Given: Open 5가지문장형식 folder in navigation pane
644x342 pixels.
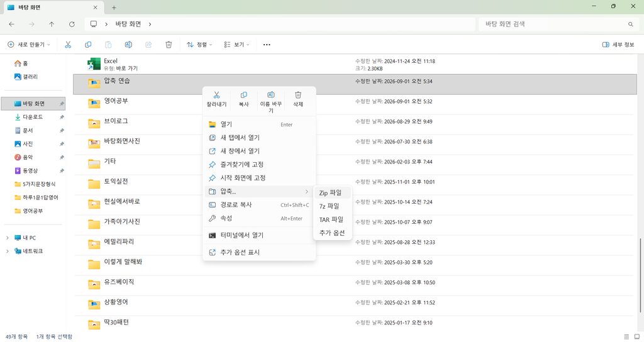Looking at the screenshot, I should point(33,184).
